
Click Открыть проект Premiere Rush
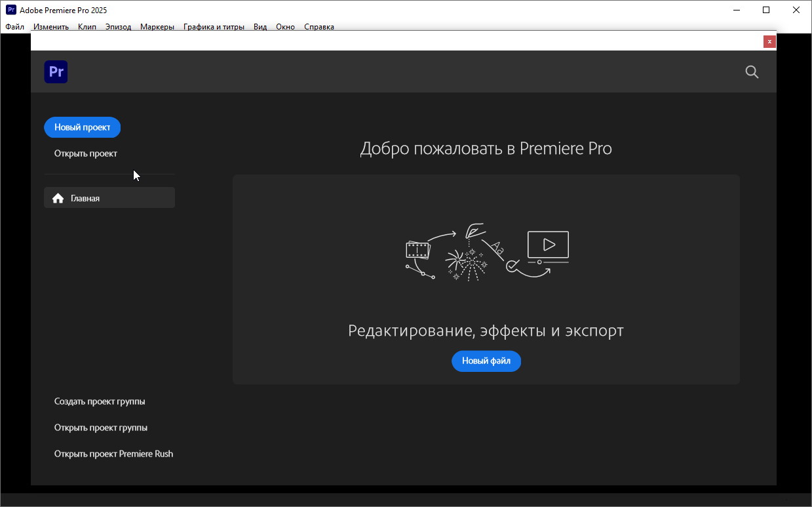point(114,454)
